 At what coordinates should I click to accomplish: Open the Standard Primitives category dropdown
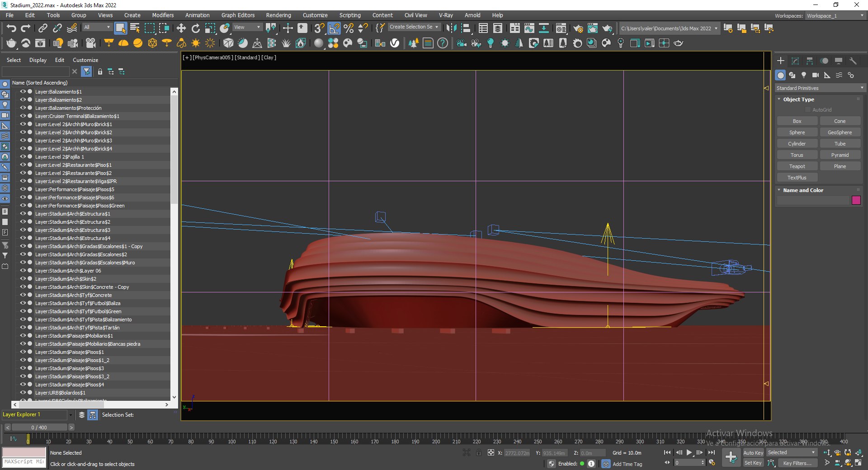820,88
